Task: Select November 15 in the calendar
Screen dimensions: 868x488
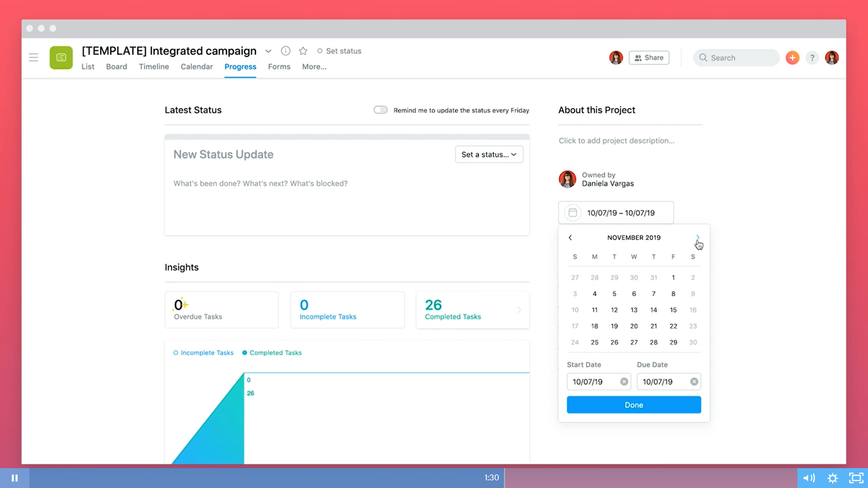Action: pos(673,310)
